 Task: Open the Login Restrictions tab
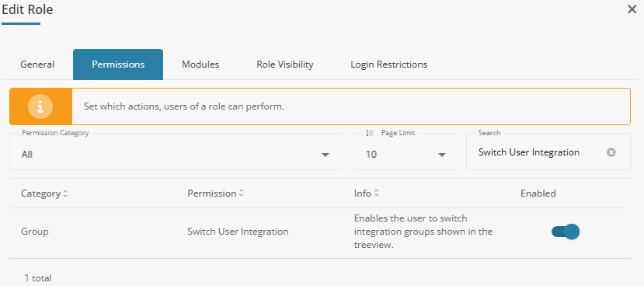[x=389, y=65]
